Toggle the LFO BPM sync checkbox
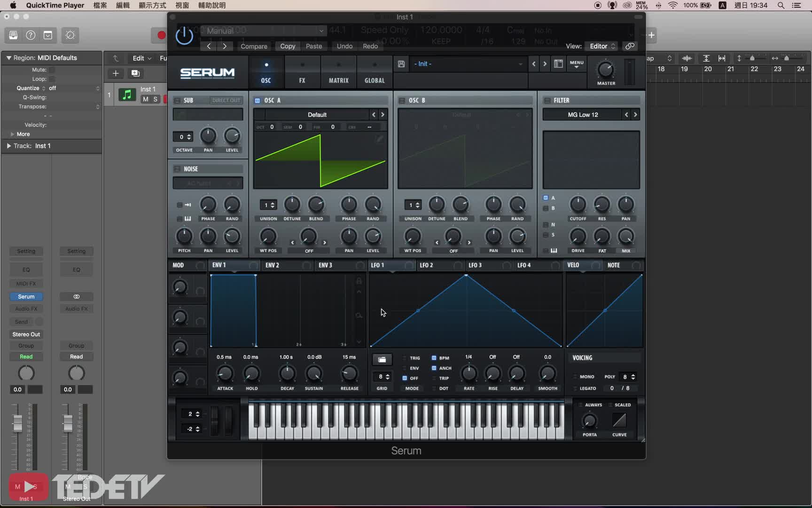Image resolution: width=812 pixels, height=508 pixels. click(x=434, y=358)
